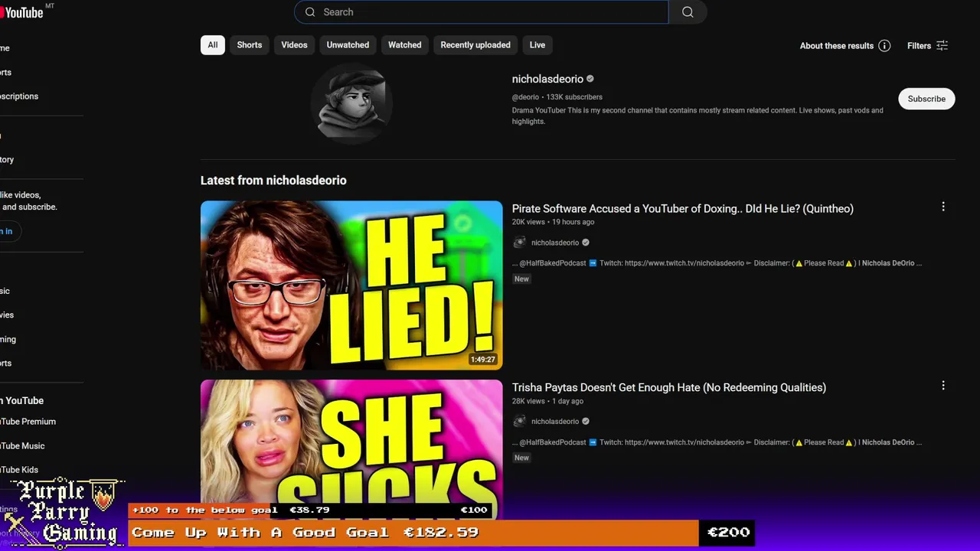Open the Filters panel
Viewport: 980px width, 551px height.
point(927,46)
